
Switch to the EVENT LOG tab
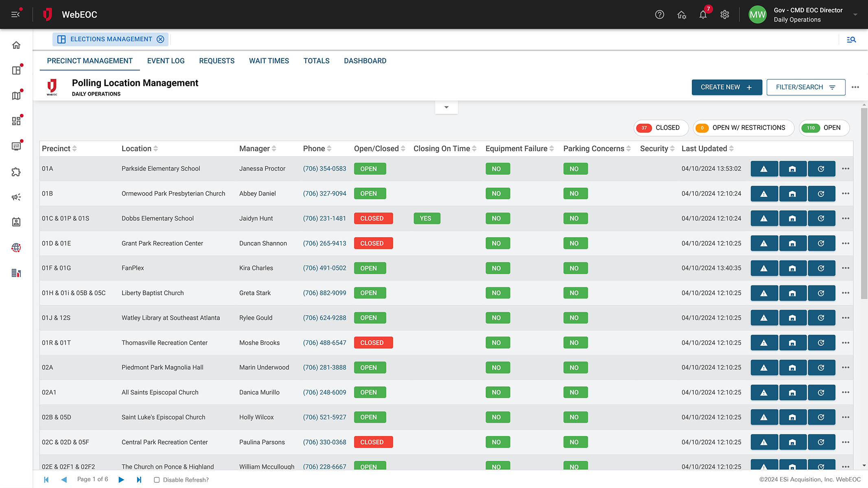[x=166, y=61]
